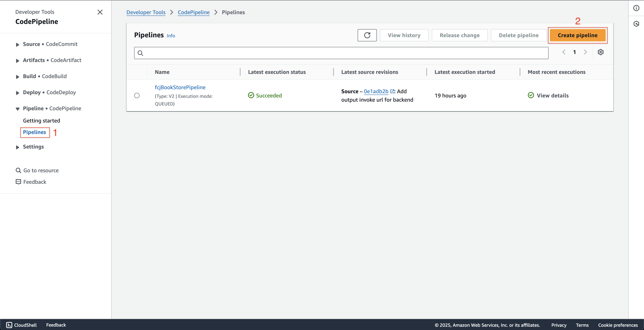The width and height of the screenshot is (644, 330).
Task: Click the fcjBookStorePipeline link
Action: point(180,87)
